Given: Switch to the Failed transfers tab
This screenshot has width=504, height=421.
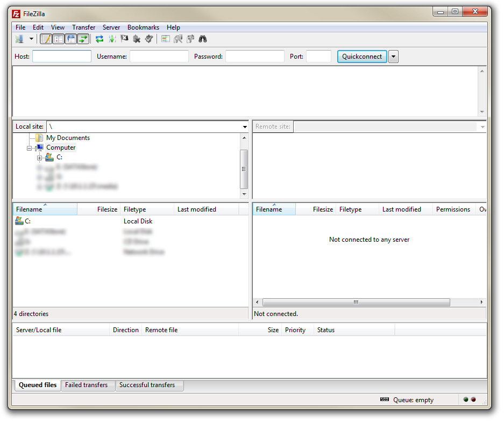Looking at the screenshot, I should pos(87,385).
